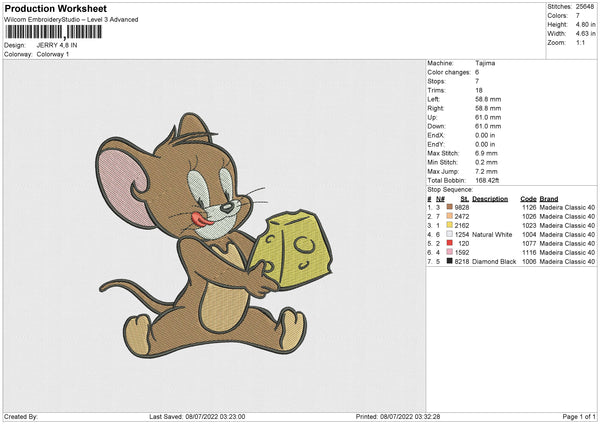Click the Zoom value 1:1
Screen dimensions: 600x424
pyautogui.click(x=580, y=42)
